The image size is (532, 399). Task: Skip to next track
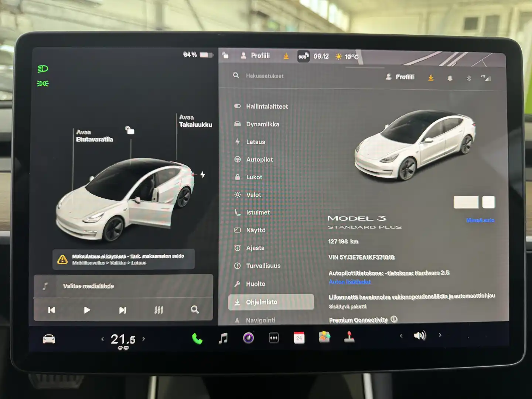click(x=123, y=310)
